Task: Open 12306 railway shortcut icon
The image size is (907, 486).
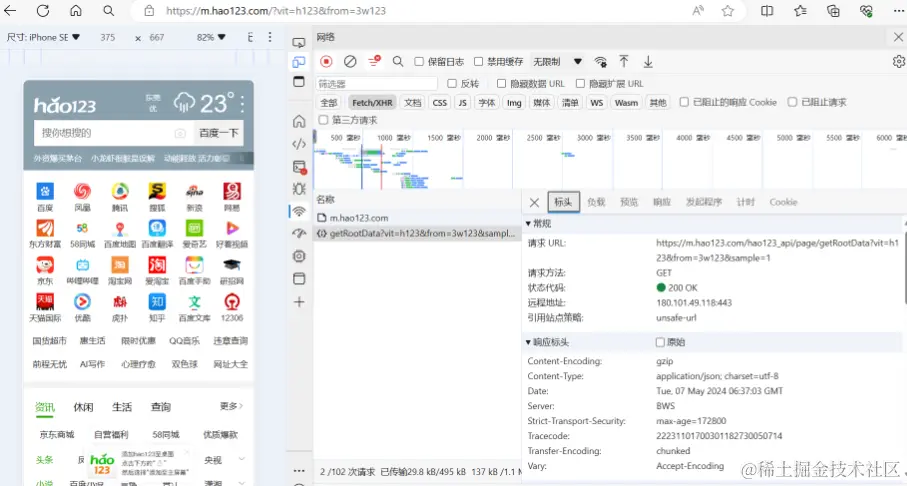Action: pyautogui.click(x=232, y=307)
